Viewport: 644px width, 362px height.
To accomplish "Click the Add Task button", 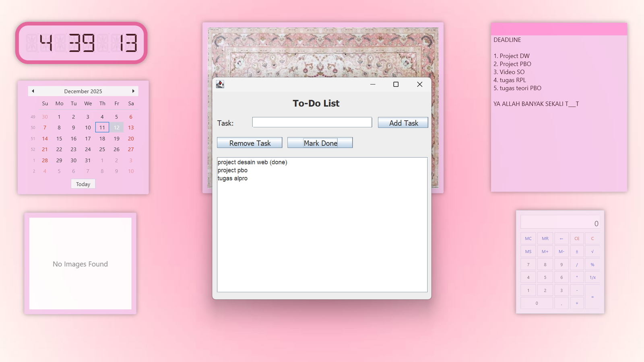I will pos(403,123).
